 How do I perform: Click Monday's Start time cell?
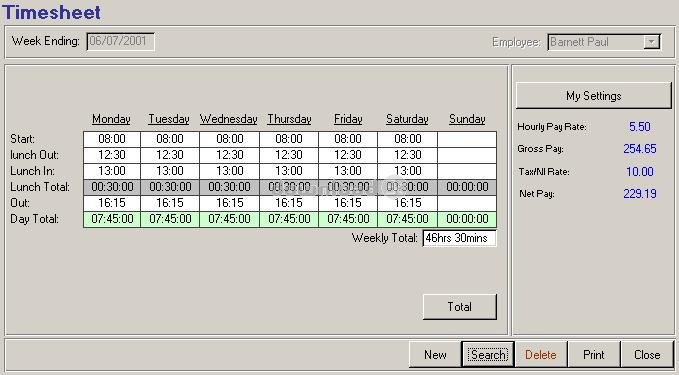coord(112,139)
